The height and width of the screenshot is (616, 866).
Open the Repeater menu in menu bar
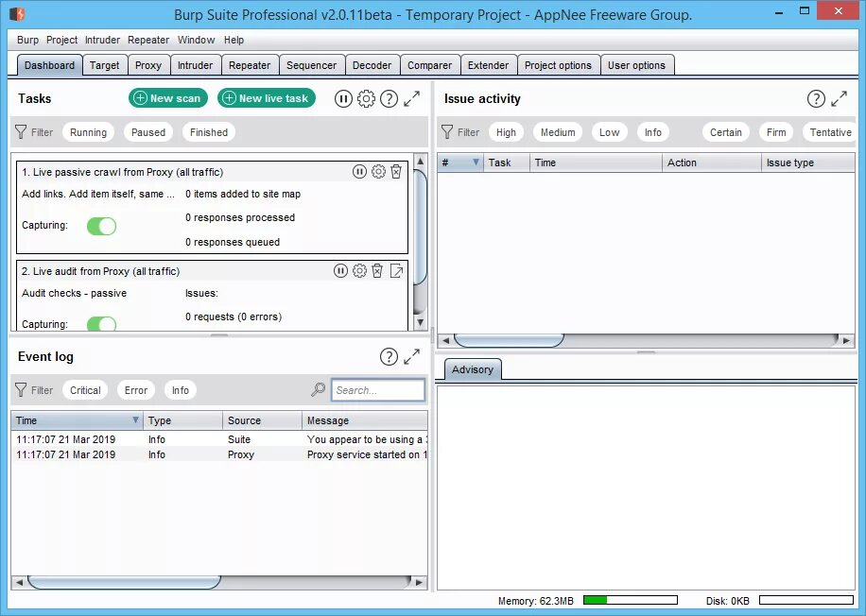(148, 40)
